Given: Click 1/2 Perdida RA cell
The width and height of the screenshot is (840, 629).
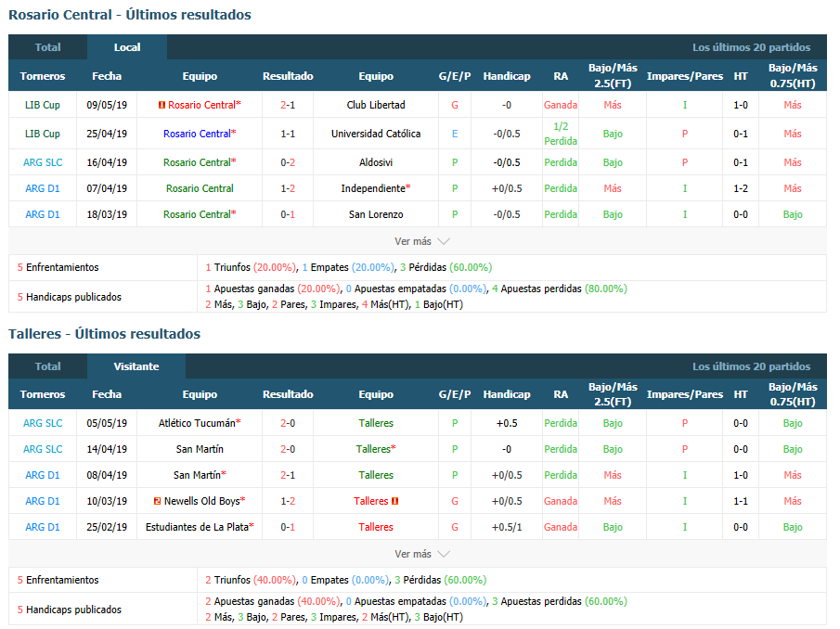Looking at the screenshot, I should (561, 134).
